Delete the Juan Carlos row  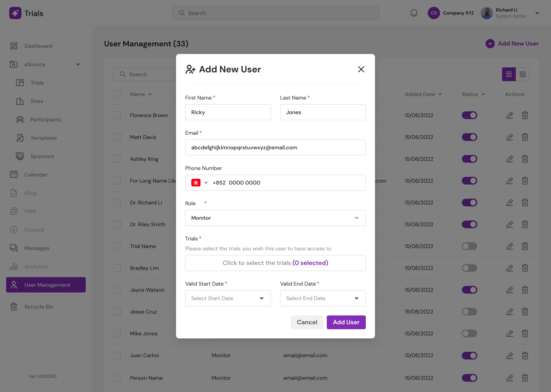525,356
